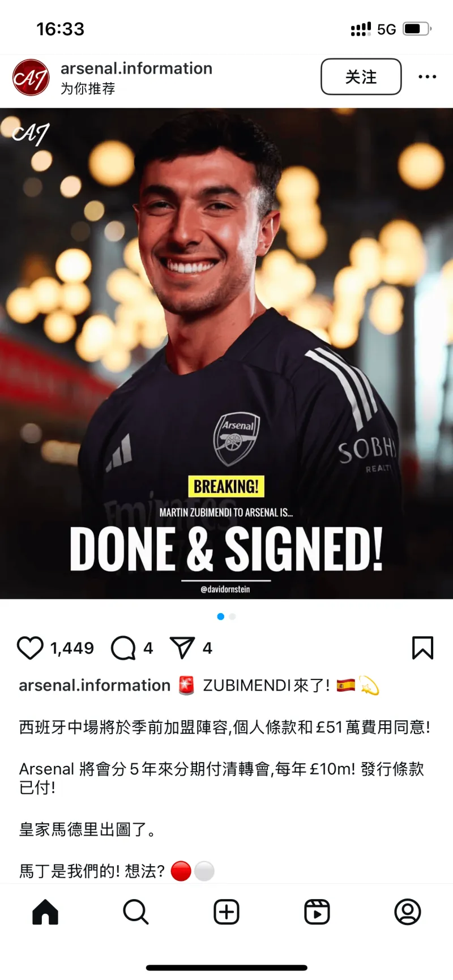453x980 pixels.
Task: View the 1,449 likes count
Action: pos(72,648)
